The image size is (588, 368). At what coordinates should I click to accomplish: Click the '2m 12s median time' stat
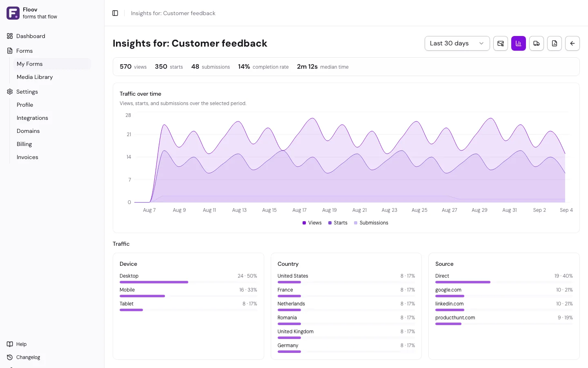tap(323, 67)
